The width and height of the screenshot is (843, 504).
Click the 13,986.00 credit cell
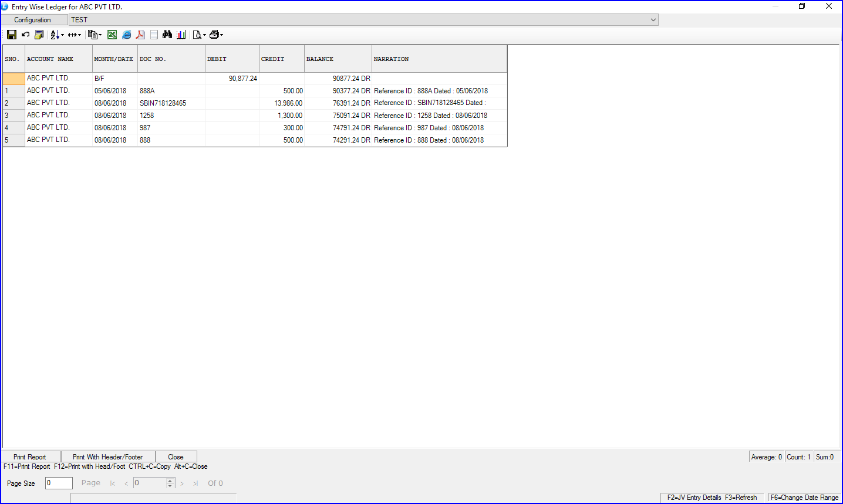coord(282,103)
